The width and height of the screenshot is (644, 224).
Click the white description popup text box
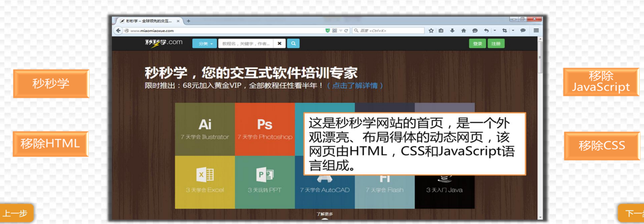pos(415,144)
